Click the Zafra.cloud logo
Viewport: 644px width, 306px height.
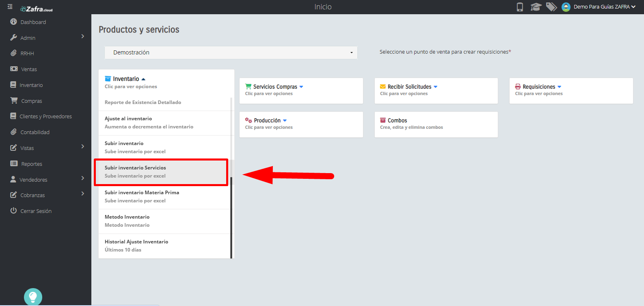click(x=37, y=9)
